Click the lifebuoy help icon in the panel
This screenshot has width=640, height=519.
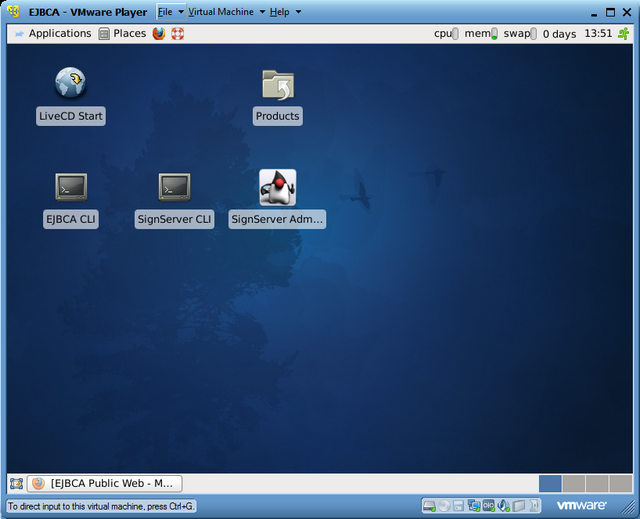click(x=178, y=33)
